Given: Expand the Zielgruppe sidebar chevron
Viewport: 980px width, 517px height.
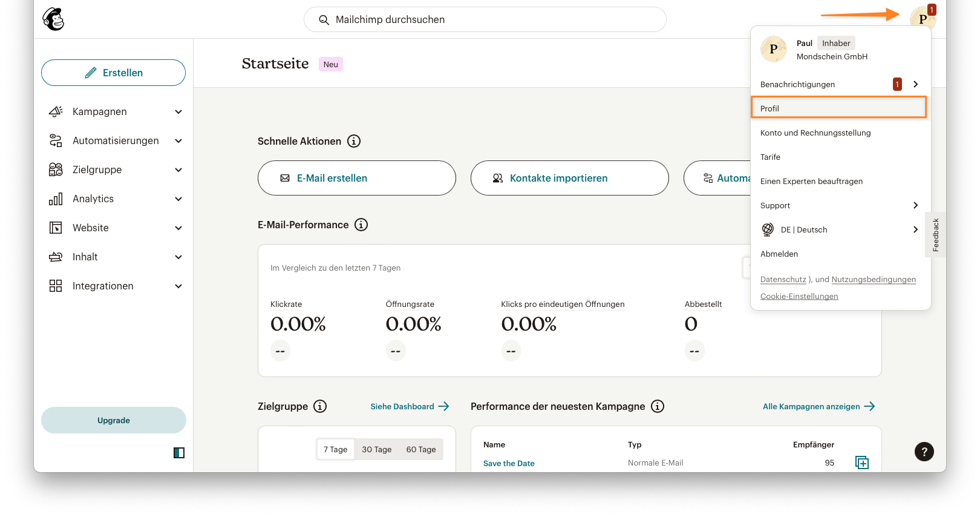Looking at the screenshot, I should pos(178,170).
